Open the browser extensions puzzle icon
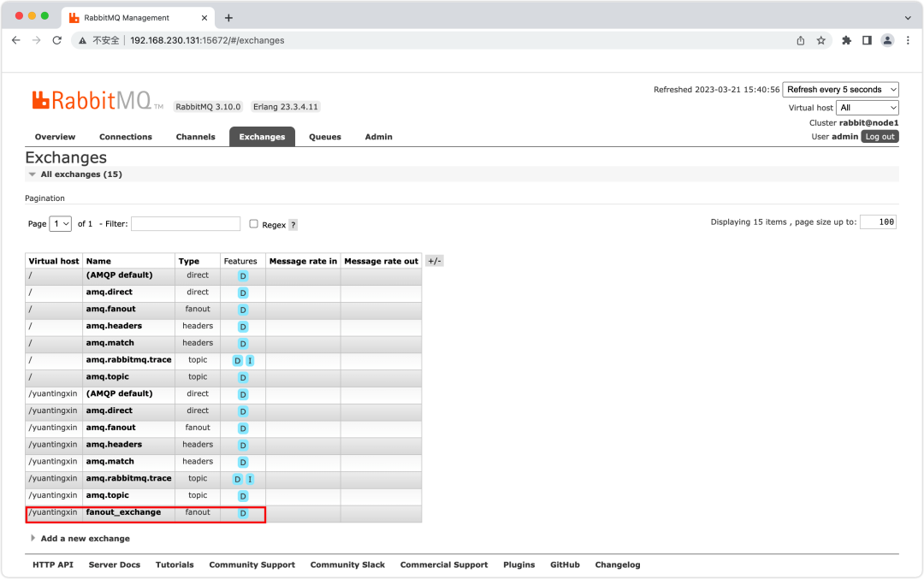924x579 pixels. click(x=845, y=39)
